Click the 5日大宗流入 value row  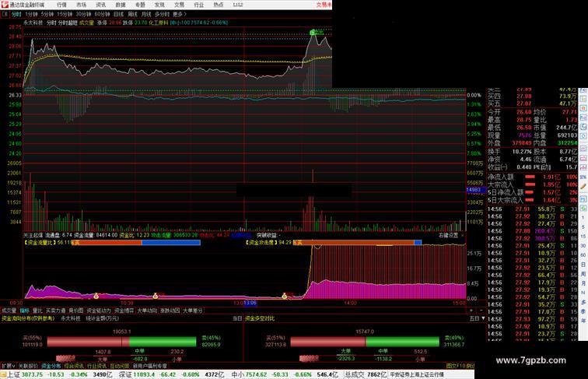pos(532,200)
